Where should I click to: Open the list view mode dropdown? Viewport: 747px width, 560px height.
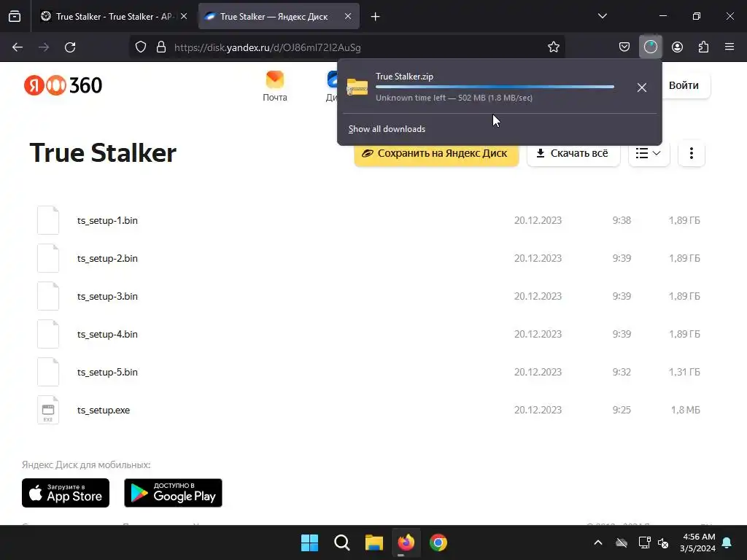[649, 153]
